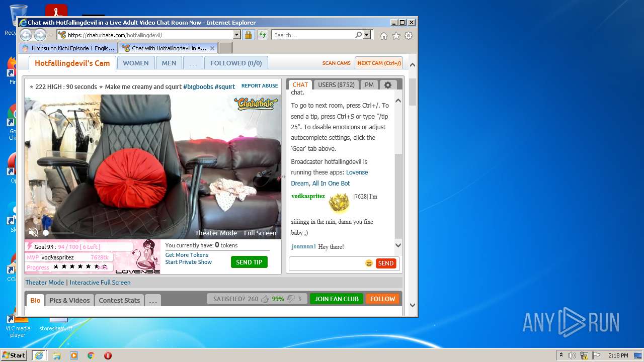Screen dimensions: 644x362
Task: Open the FOLLOWED (0/0) tab
Action: click(236, 63)
